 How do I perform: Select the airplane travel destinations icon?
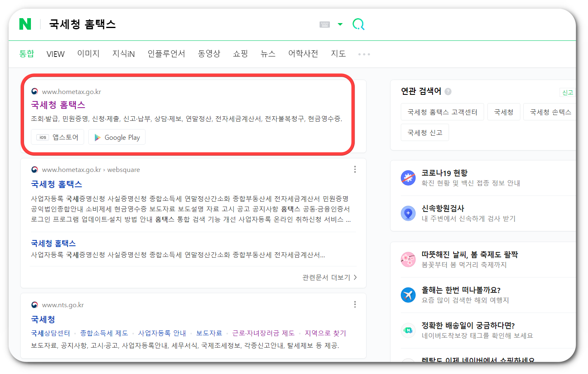click(408, 294)
